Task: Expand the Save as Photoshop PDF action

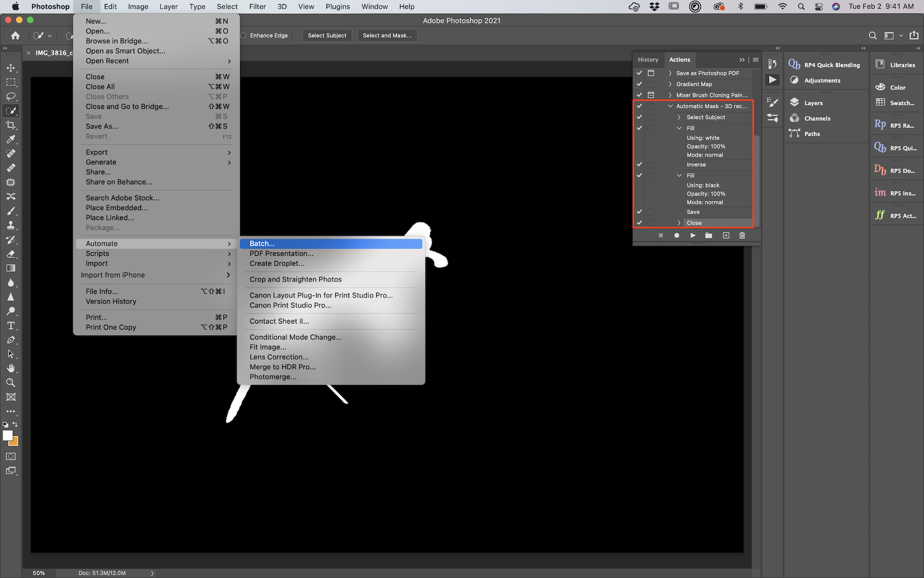Action: coord(670,73)
